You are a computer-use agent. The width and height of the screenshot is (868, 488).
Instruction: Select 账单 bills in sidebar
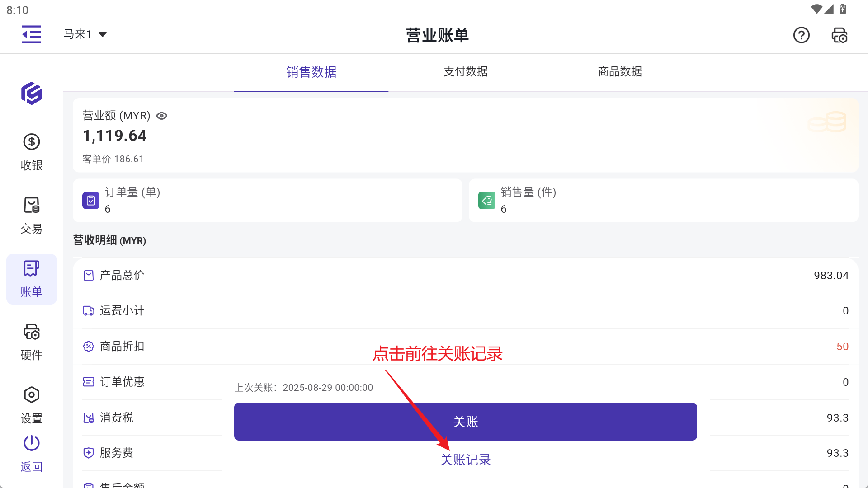click(32, 279)
